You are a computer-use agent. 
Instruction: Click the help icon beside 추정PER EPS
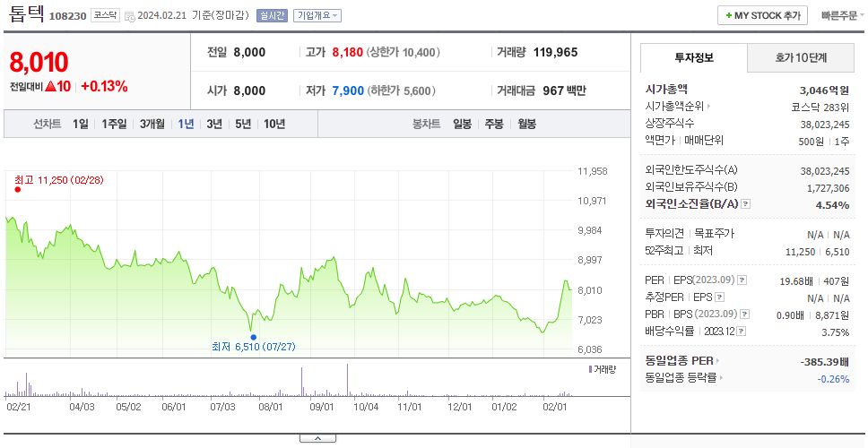click(719, 297)
